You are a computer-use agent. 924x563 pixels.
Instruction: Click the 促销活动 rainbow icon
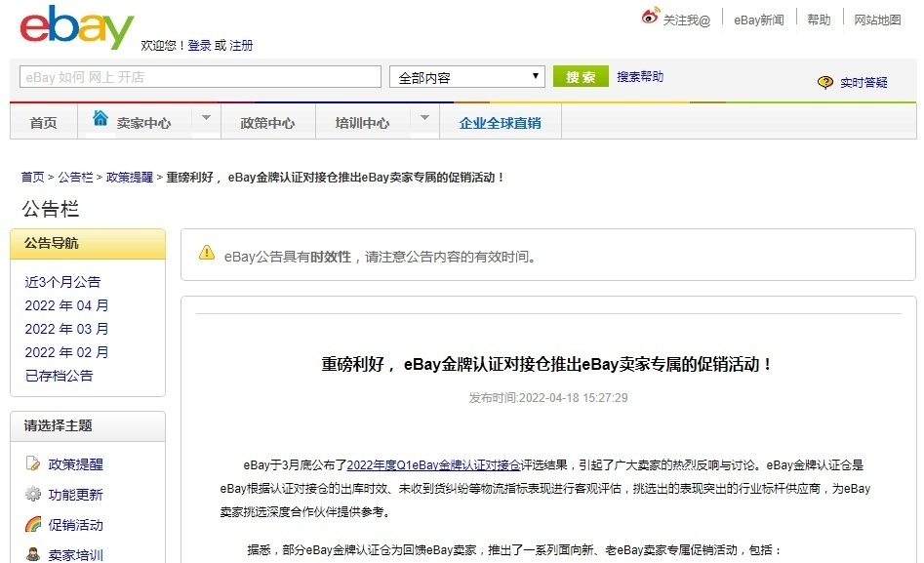click(33, 524)
